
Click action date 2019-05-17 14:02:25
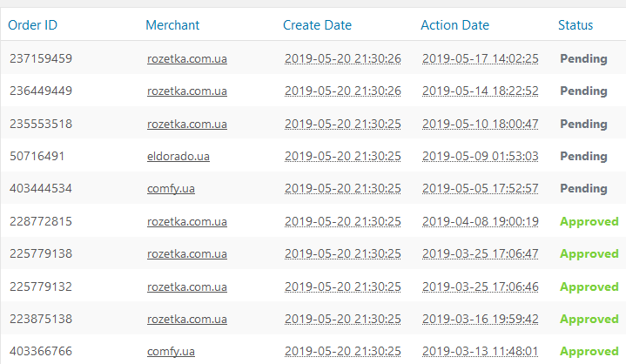(481, 58)
